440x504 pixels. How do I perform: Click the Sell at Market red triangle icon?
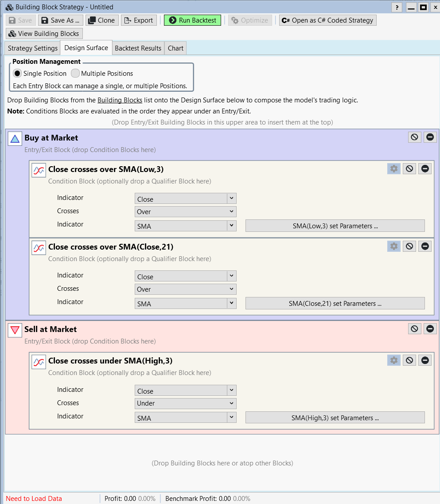click(x=15, y=330)
